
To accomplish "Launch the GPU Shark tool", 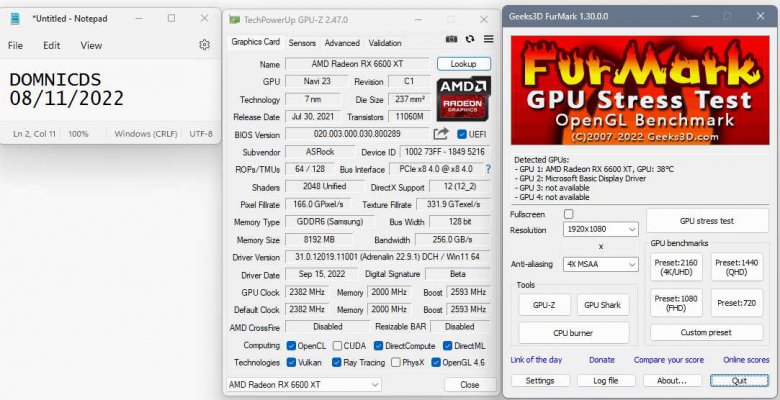I will click(602, 305).
